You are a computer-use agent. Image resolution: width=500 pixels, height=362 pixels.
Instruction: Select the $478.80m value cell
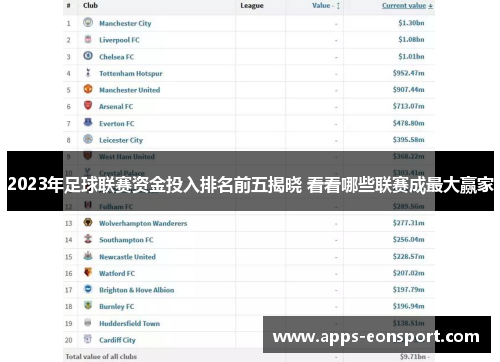(408, 123)
